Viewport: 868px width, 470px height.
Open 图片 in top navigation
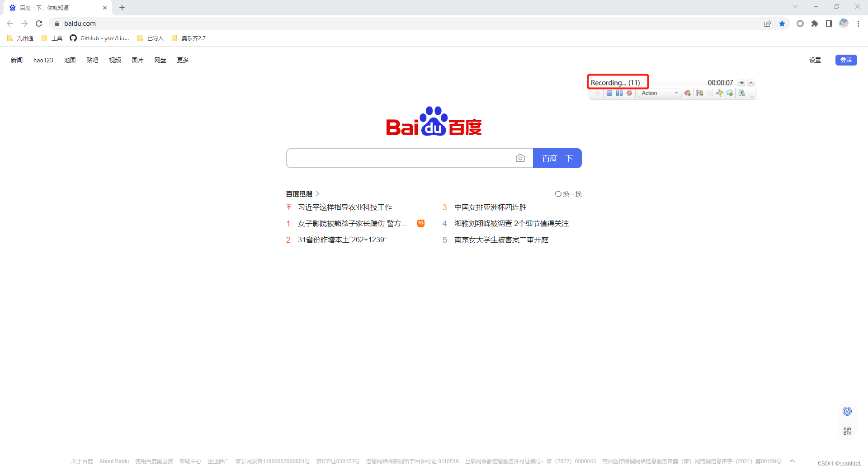pyautogui.click(x=137, y=60)
